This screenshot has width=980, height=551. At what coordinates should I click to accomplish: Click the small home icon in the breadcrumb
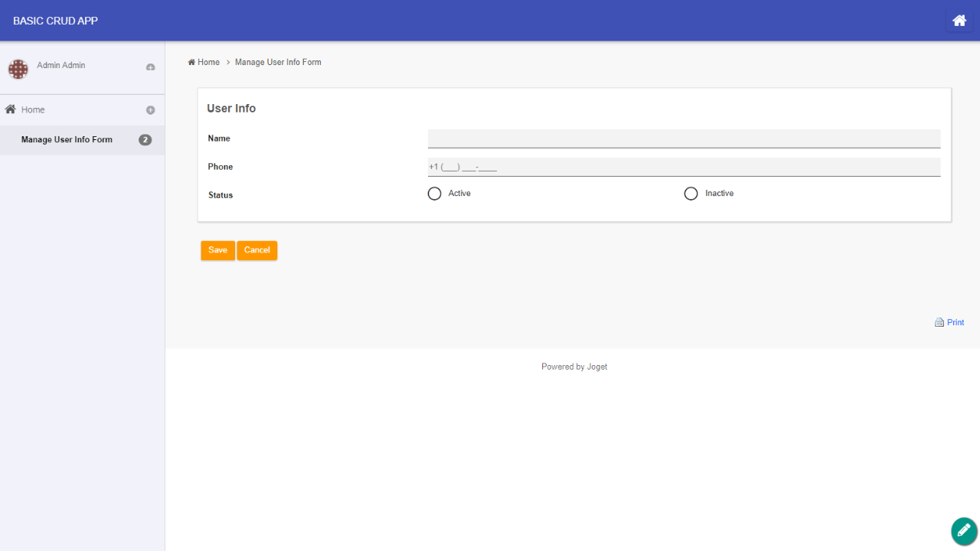pyautogui.click(x=191, y=62)
